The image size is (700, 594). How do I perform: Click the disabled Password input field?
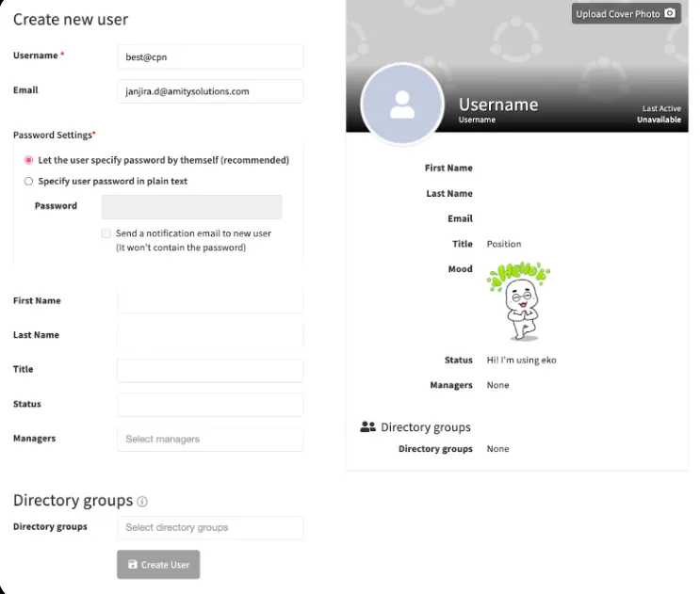pyautogui.click(x=191, y=206)
